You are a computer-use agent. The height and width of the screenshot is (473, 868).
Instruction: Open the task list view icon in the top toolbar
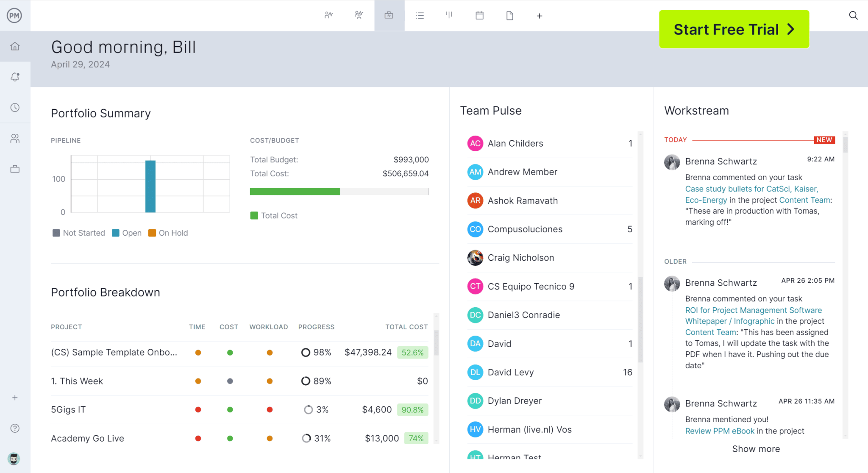pyautogui.click(x=420, y=15)
